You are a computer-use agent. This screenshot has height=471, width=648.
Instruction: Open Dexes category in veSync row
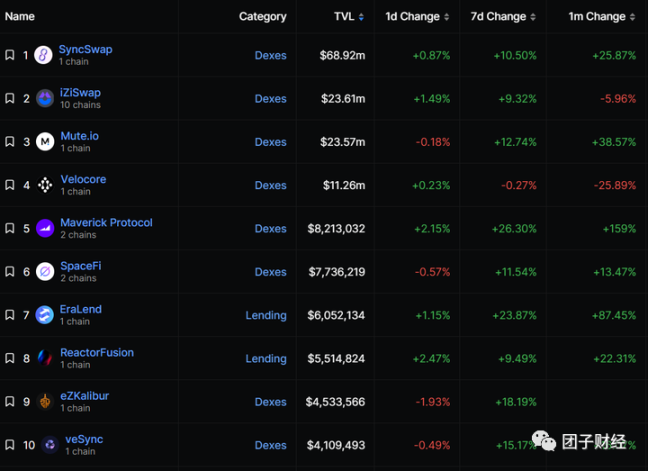(x=271, y=445)
